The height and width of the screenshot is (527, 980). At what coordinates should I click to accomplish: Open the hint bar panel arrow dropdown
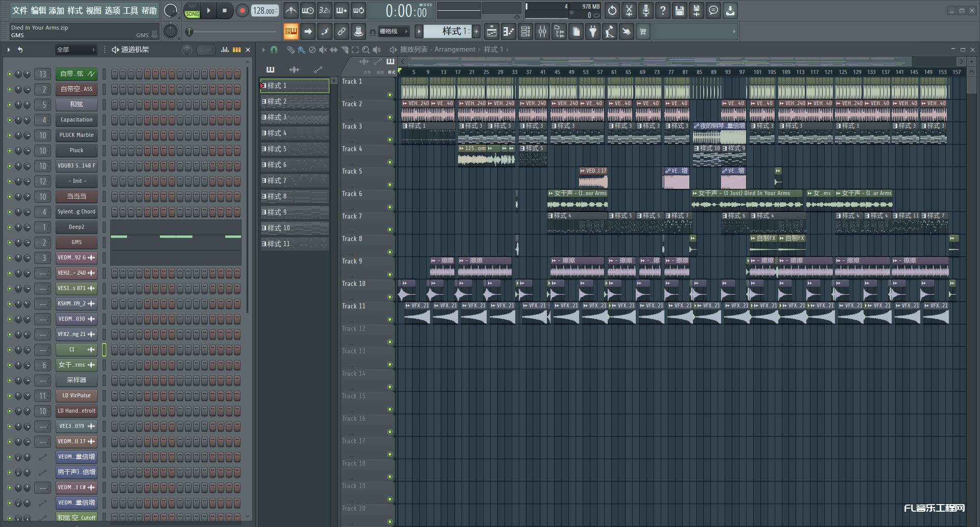tap(734, 32)
